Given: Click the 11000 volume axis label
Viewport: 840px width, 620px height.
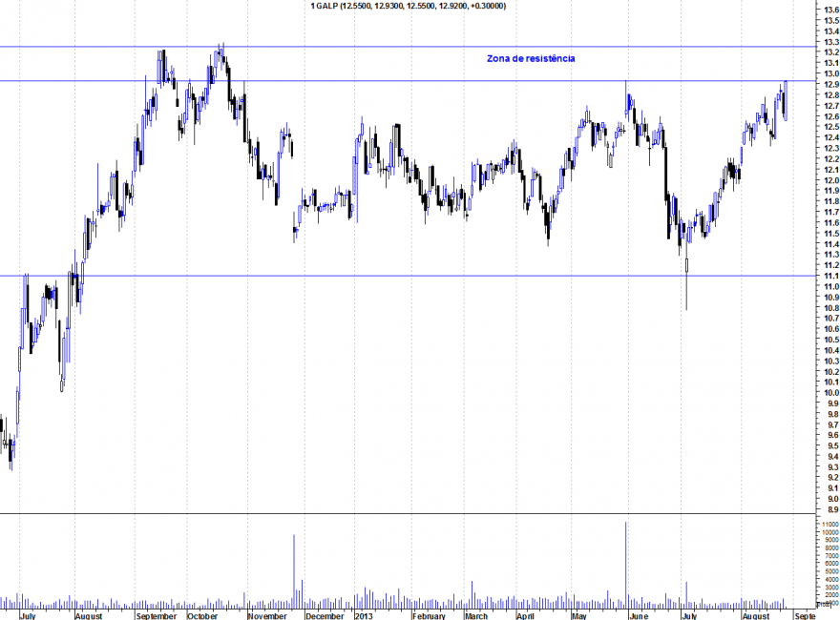Looking at the screenshot, I should (829, 525).
